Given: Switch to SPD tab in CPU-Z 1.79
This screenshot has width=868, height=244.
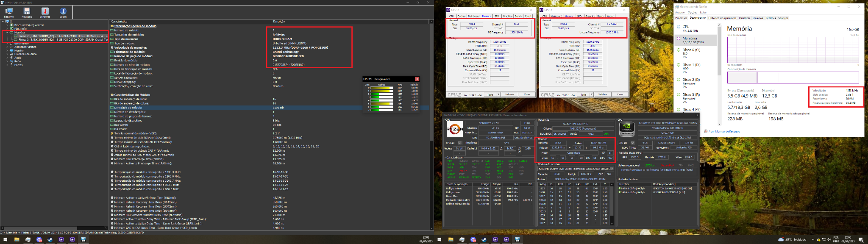Looking at the screenshot, I should 497,16.
